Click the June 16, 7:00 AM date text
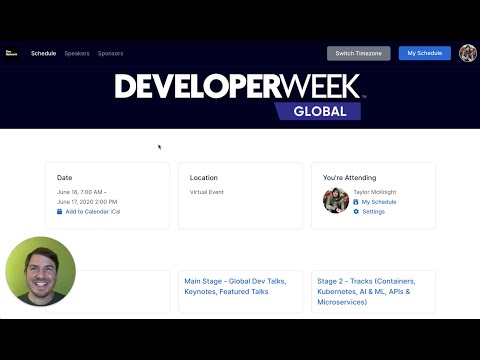480x360 pixels. [x=82, y=192]
